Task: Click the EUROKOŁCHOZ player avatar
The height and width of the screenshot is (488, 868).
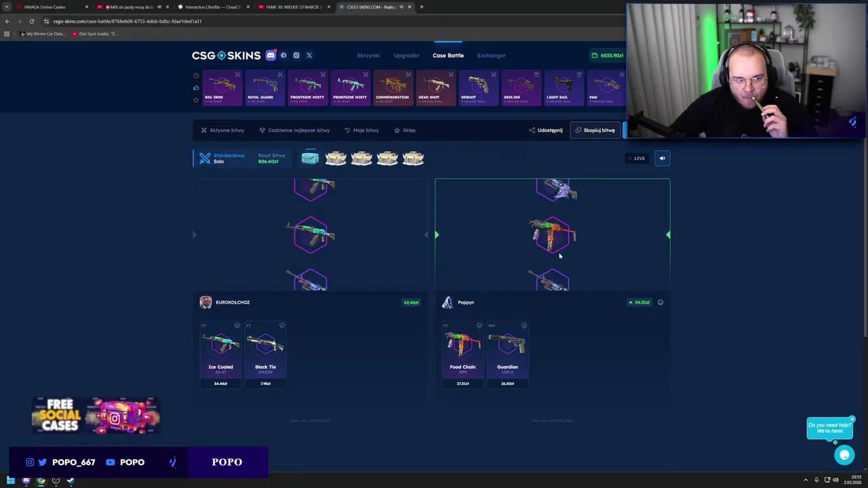Action: pyautogui.click(x=205, y=302)
